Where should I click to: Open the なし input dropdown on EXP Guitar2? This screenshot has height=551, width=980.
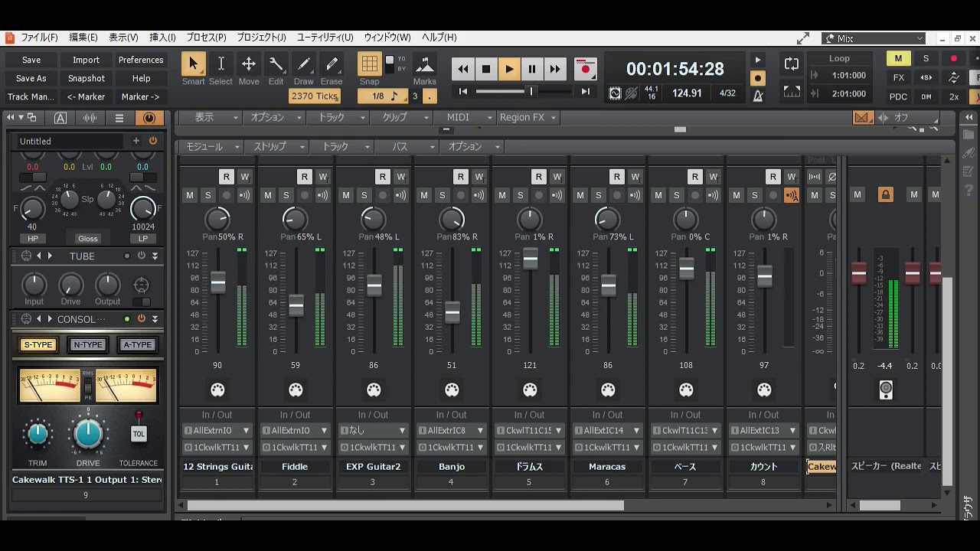pos(374,430)
